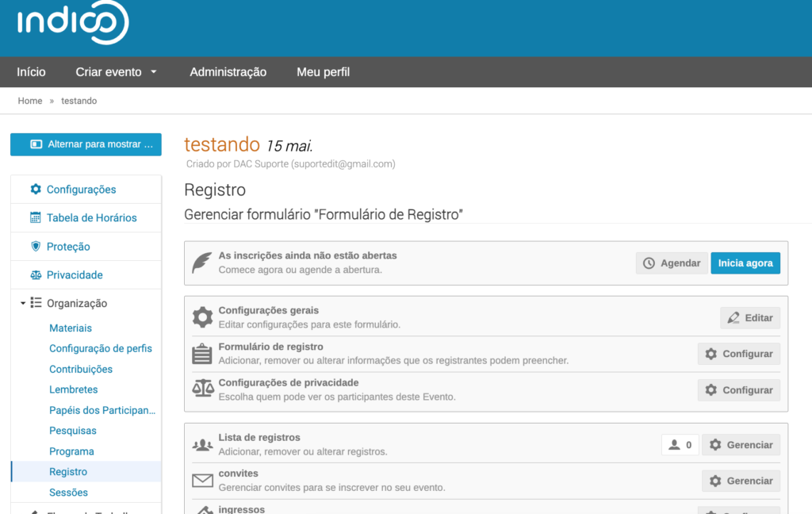The height and width of the screenshot is (514, 812).
Task: Click the list icon beside Organização
Action: (36, 302)
